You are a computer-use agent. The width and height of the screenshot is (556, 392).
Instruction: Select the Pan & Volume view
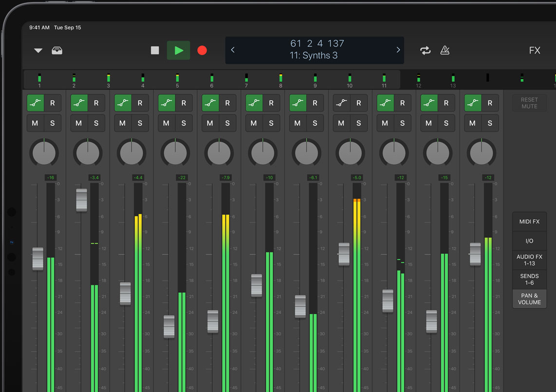pyautogui.click(x=529, y=299)
